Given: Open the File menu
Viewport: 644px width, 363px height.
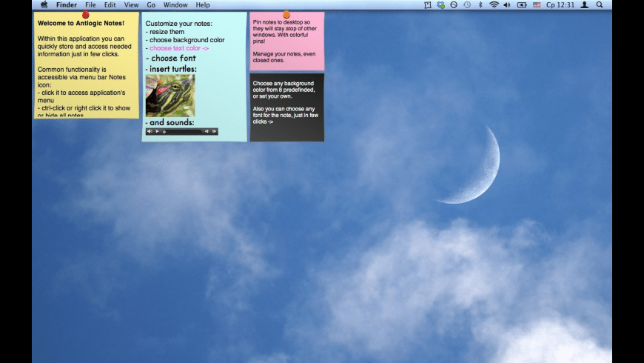Looking at the screenshot, I should coord(90,5).
